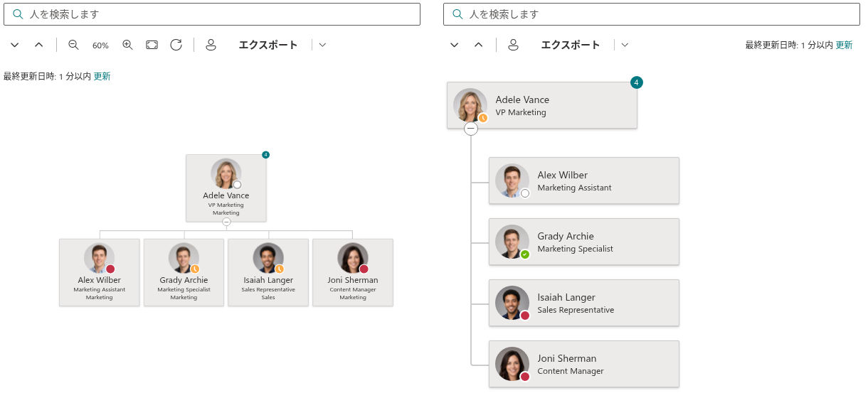Click Grady Archie's green available status badge

tap(525, 254)
